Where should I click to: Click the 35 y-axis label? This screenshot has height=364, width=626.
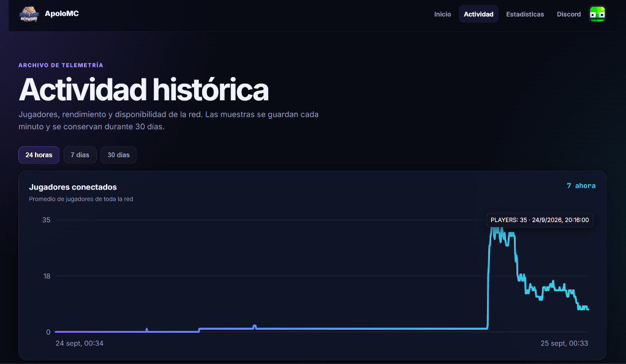point(47,220)
